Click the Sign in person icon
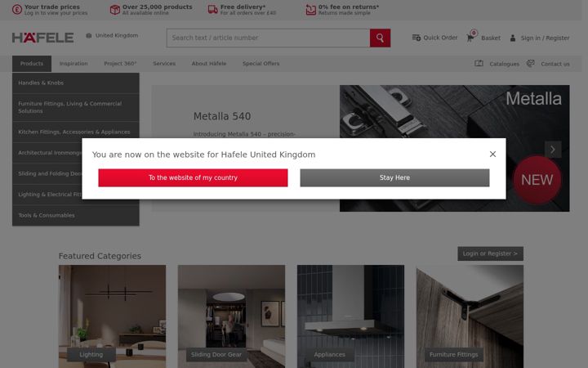 (513, 38)
